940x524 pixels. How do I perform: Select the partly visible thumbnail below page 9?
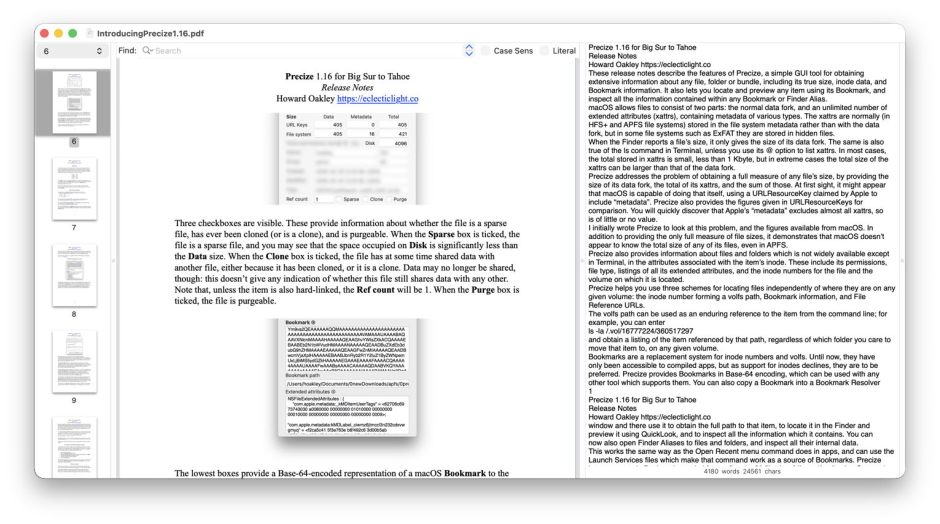point(74,447)
